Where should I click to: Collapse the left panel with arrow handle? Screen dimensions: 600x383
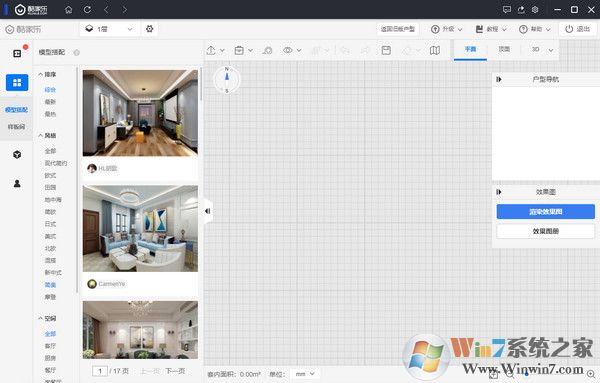[207, 211]
